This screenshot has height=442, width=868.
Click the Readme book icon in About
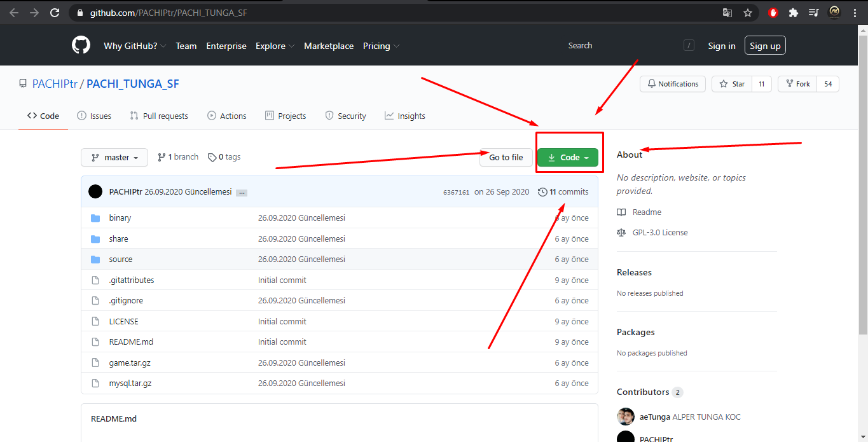point(621,212)
